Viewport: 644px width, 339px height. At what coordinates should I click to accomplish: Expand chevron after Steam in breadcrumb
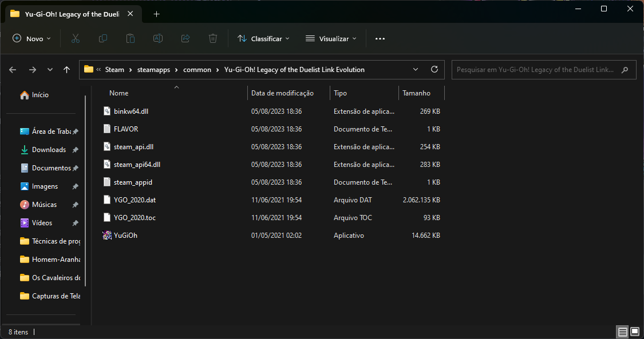coord(131,70)
